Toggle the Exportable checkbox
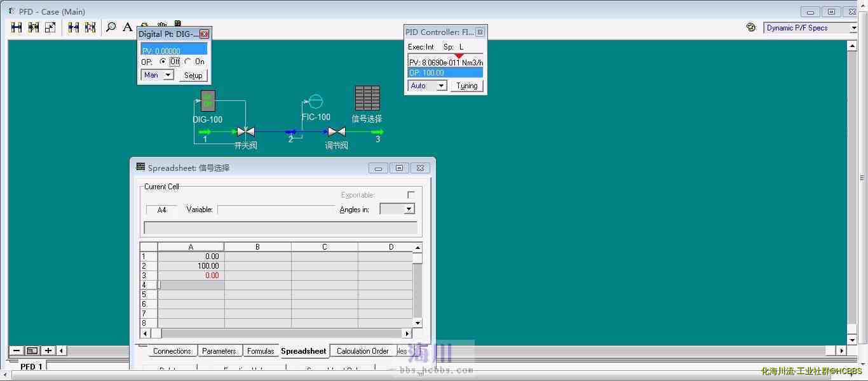This screenshot has height=381, width=868. click(411, 195)
